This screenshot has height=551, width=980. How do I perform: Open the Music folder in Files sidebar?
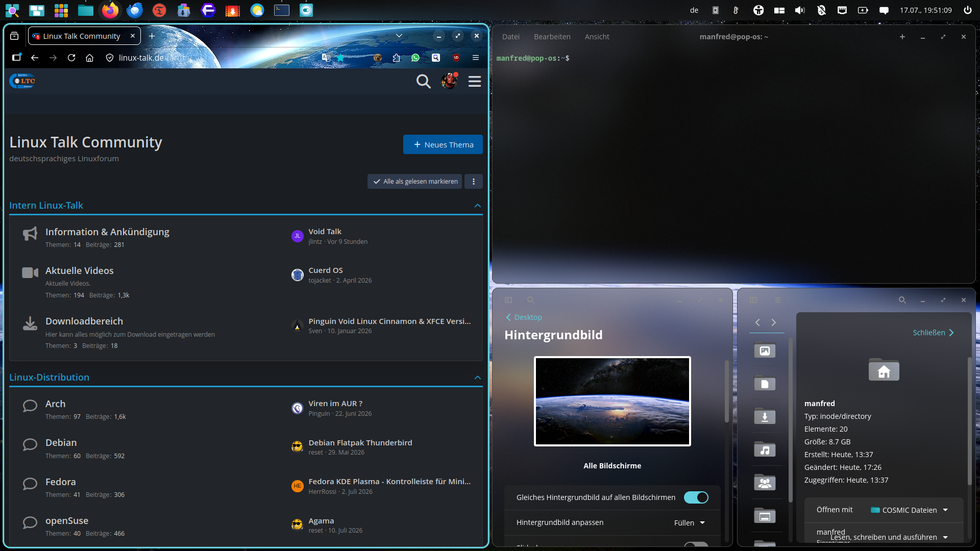coord(765,449)
